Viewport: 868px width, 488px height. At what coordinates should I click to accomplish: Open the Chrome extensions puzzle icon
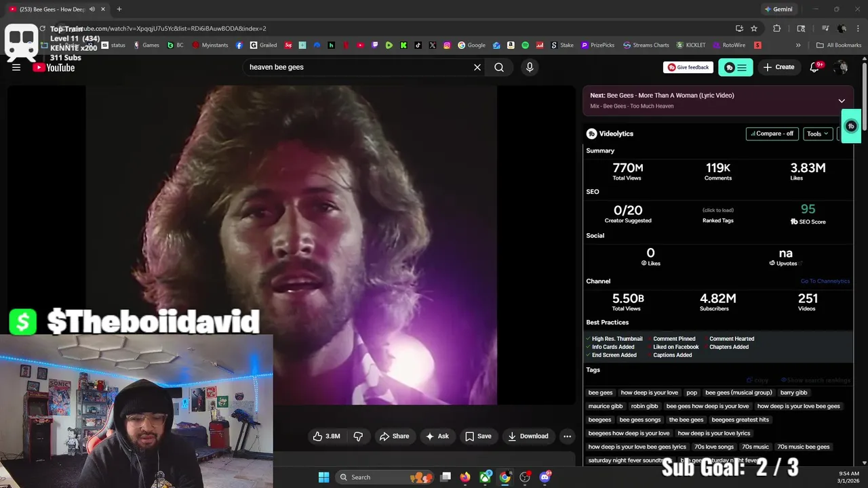[x=777, y=28]
